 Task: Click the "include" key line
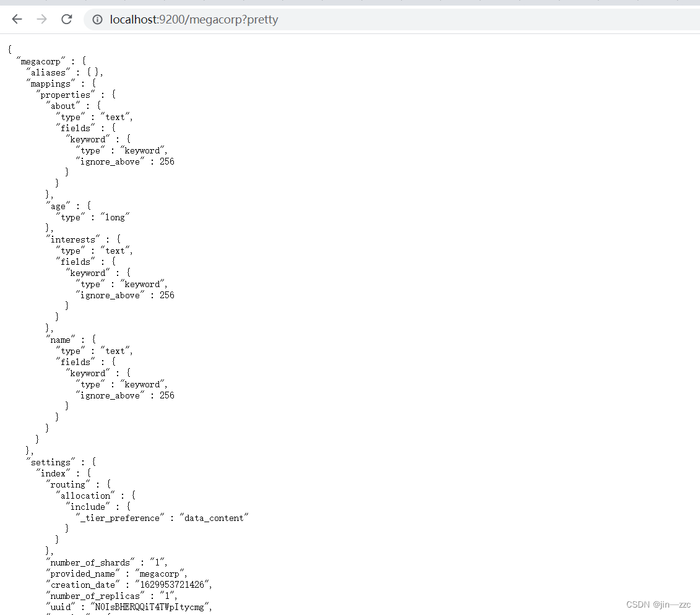pos(98,507)
